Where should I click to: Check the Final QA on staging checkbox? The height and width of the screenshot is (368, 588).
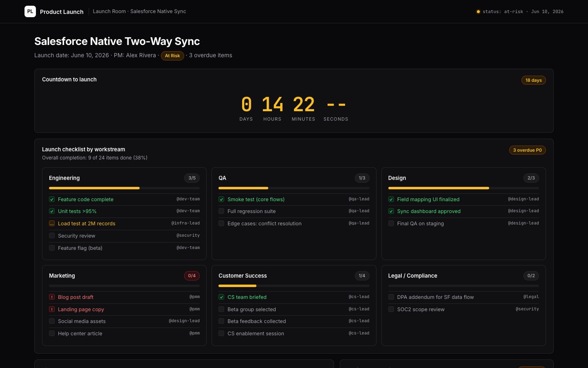pos(391,223)
